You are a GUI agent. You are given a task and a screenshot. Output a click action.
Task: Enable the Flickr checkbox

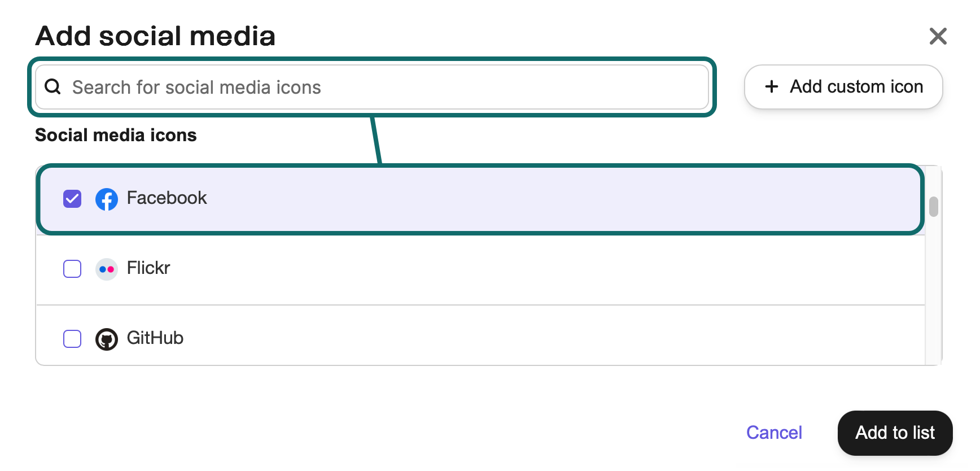(72, 269)
